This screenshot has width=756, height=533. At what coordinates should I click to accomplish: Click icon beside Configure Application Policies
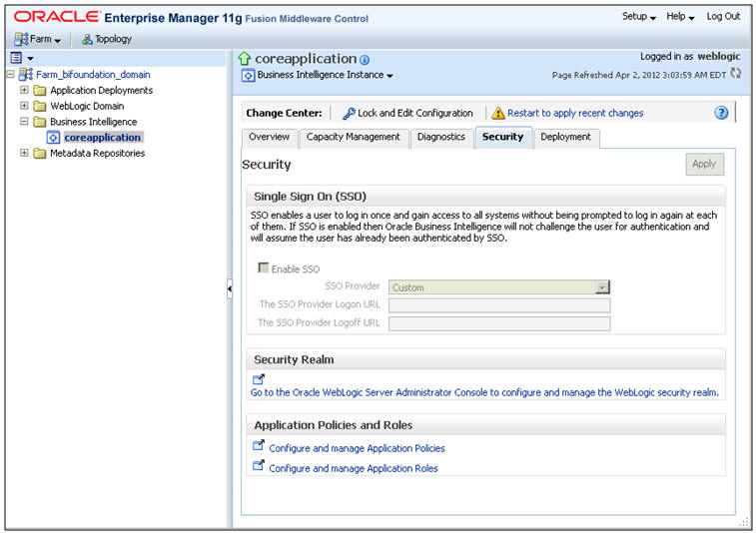tap(259, 446)
